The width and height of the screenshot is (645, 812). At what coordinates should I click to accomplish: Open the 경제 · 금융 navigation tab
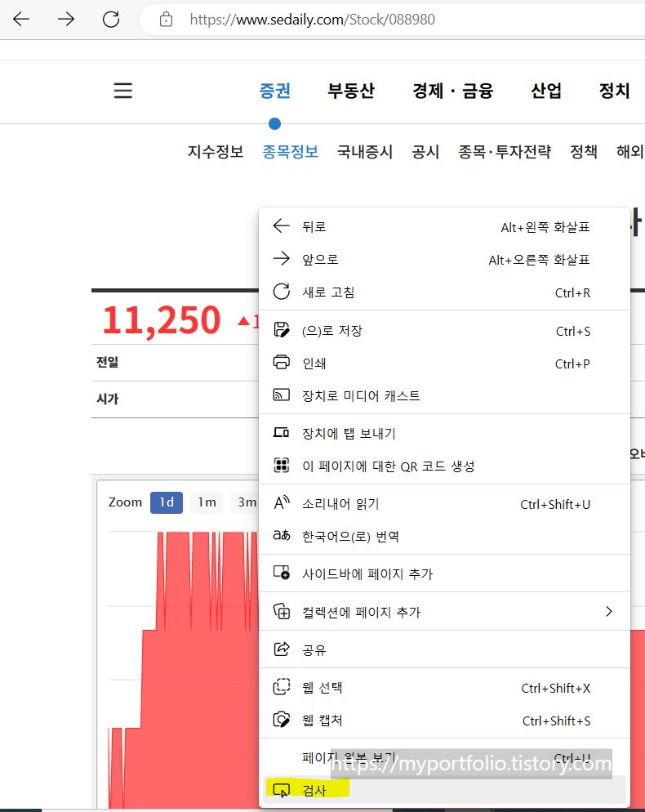[x=453, y=91]
